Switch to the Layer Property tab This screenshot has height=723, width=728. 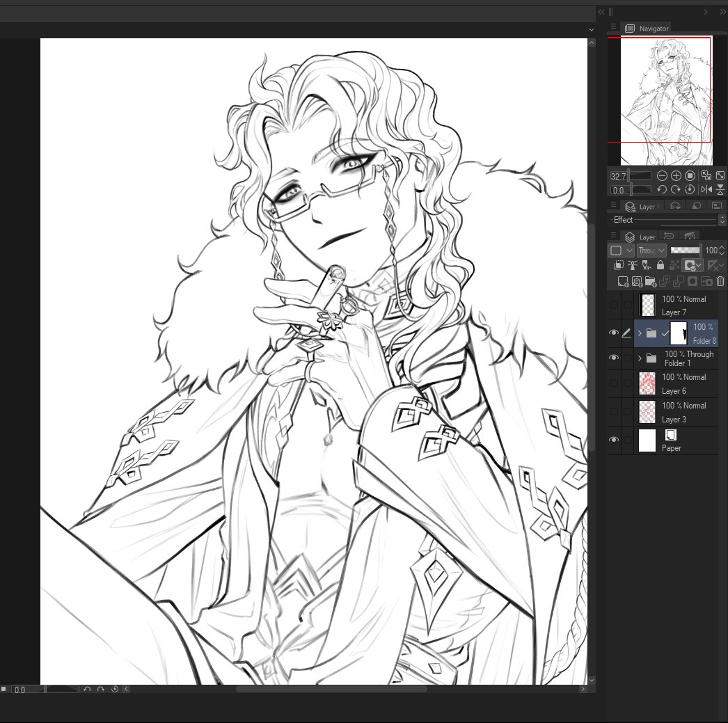642,207
